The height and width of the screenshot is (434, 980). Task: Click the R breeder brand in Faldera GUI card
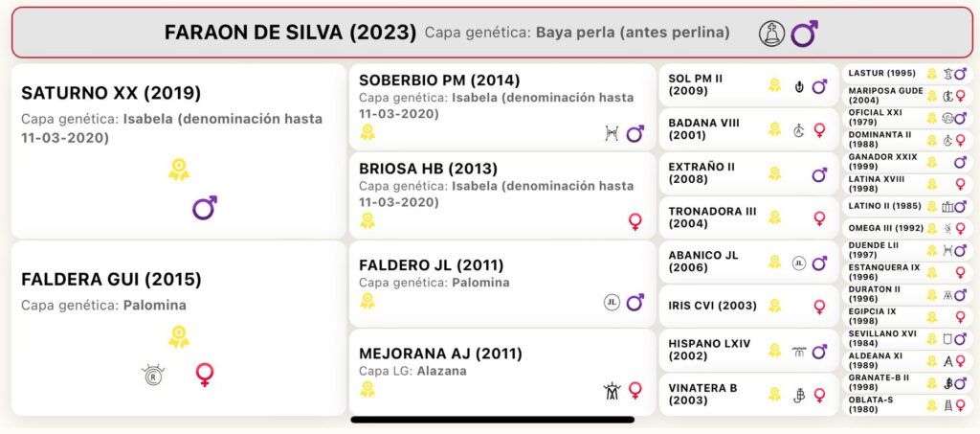click(152, 376)
